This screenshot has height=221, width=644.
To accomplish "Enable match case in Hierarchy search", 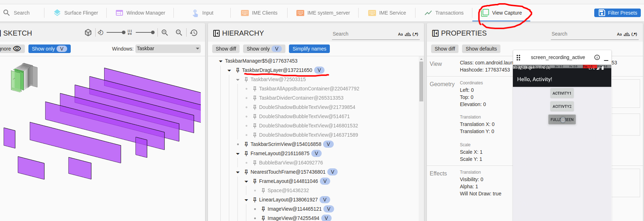I will [x=400, y=34].
